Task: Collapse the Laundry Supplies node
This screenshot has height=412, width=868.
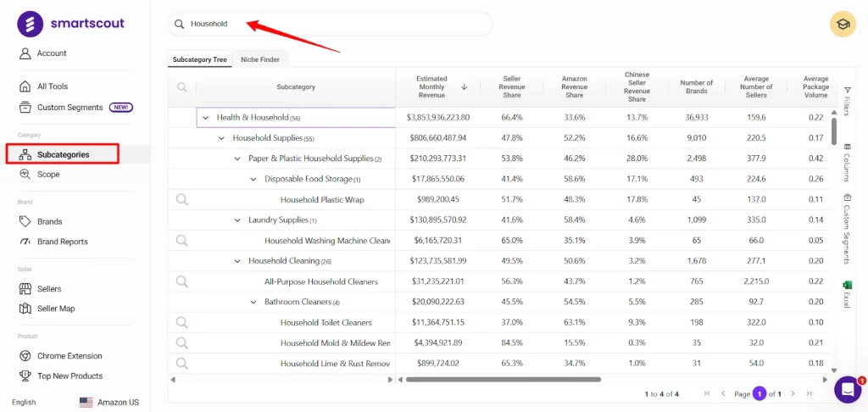Action: pos(237,220)
